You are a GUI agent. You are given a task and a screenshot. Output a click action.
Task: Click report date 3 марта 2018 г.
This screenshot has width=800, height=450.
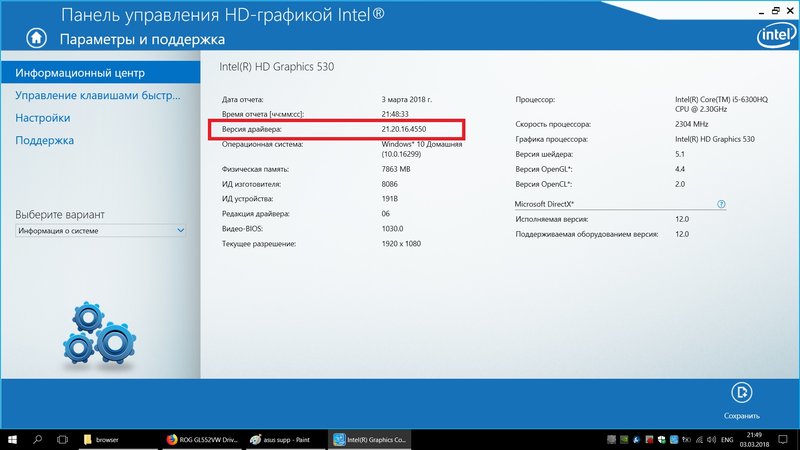pos(406,99)
